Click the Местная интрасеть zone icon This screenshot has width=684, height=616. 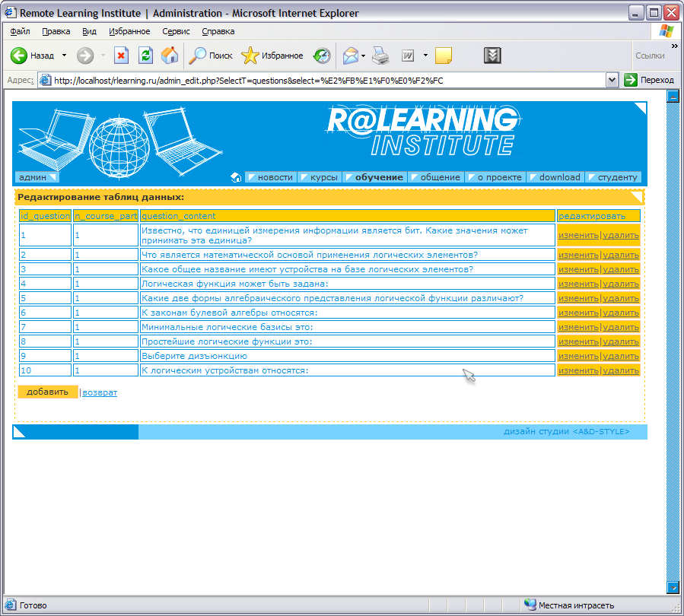pyautogui.click(x=530, y=605)
